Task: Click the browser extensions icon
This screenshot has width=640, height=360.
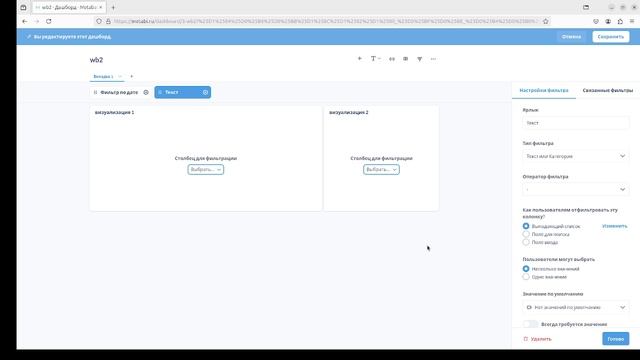Action: pyautogui.click(x=620, y=21)
